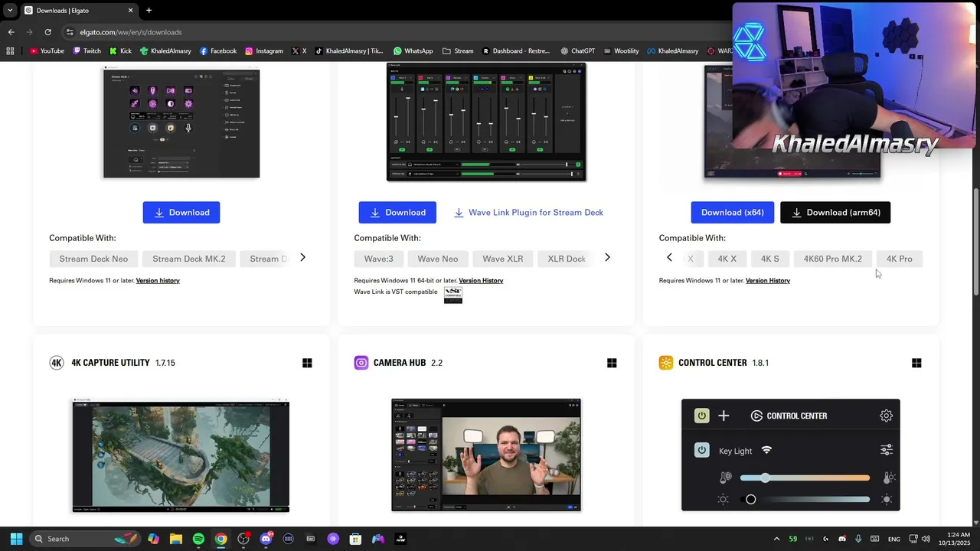Click the 4K Capture Utility icon
This screenshot has width=980, height=551.
coord(57,363)
